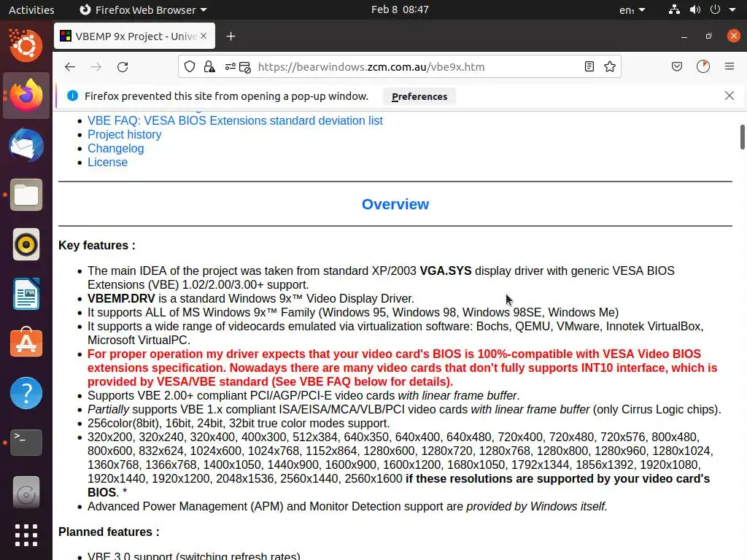Screen dimensions: 747x560
Task: Open the Project history link
Action: click(x=124, y=134)
